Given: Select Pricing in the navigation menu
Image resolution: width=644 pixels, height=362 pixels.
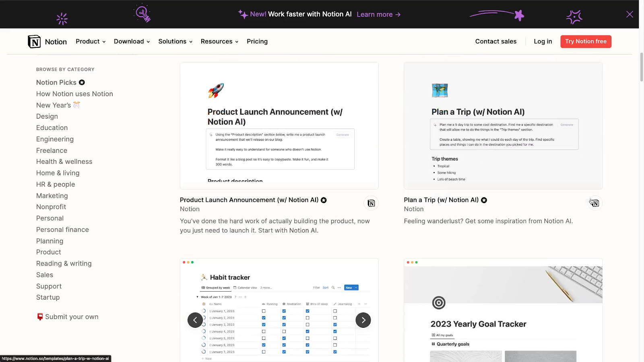Looking at the screenshot, I should 257,41.
